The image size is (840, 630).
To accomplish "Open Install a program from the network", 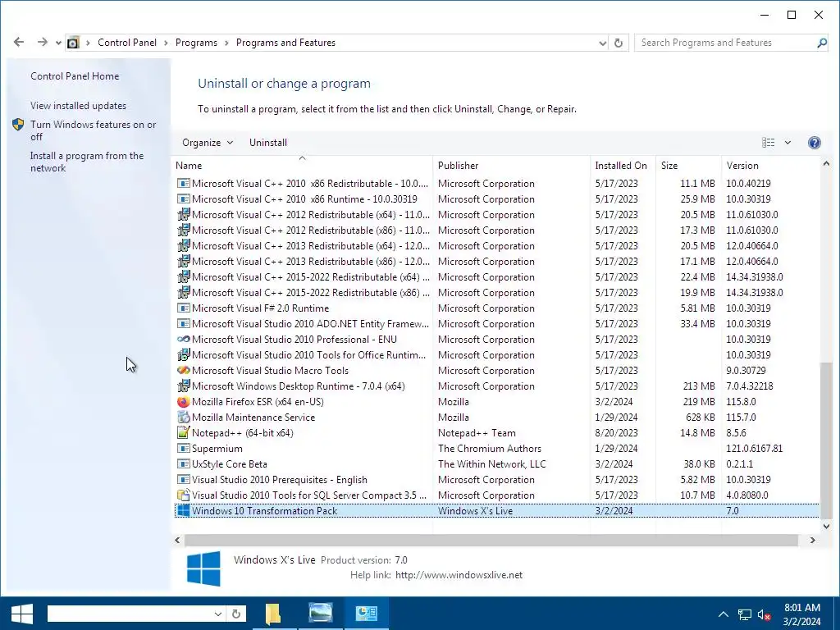I will pos(87,162).
